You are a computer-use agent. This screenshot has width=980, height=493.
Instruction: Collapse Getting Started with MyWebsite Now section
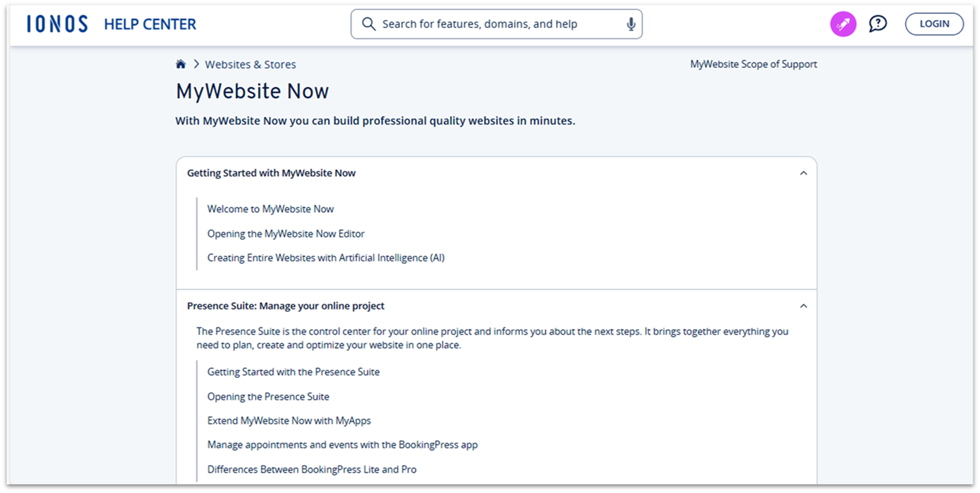(804, 173)
